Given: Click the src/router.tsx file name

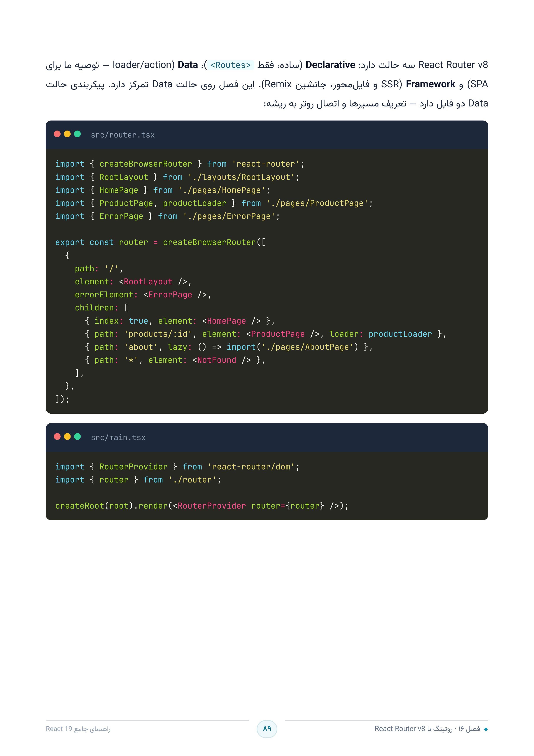Looking at the screenshot, I should tap(123, 135).
